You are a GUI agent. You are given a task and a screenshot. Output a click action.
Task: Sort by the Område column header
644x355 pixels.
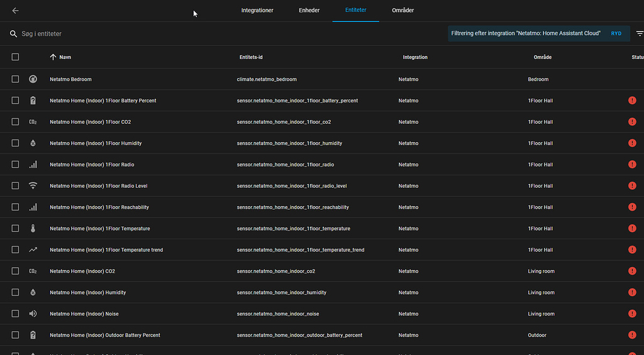click(543, 57)
